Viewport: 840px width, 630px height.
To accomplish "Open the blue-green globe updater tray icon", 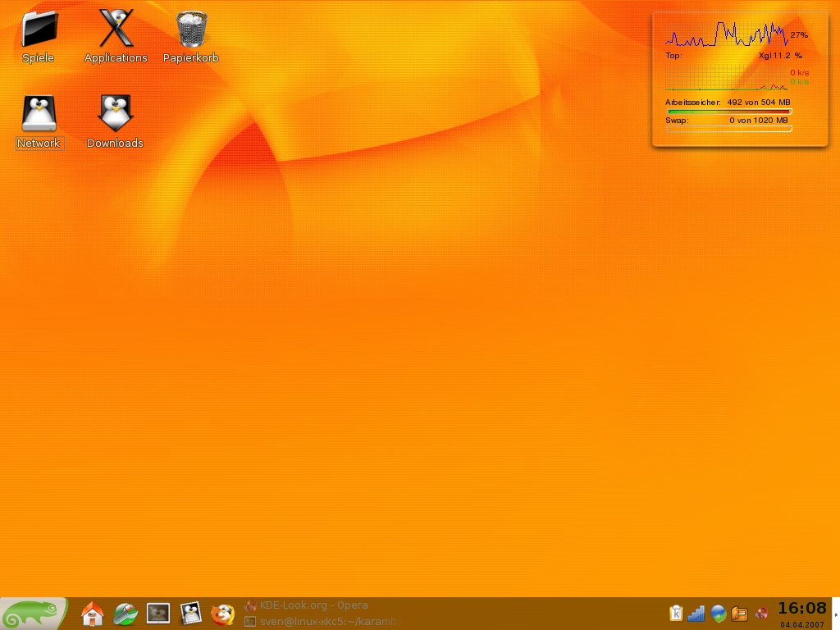I will click(718, 613).
